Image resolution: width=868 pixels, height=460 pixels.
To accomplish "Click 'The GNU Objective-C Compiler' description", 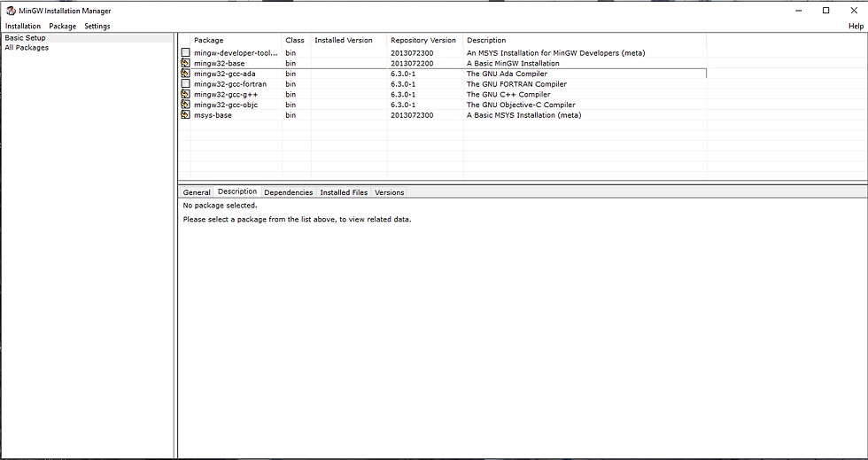I will 521,105.
